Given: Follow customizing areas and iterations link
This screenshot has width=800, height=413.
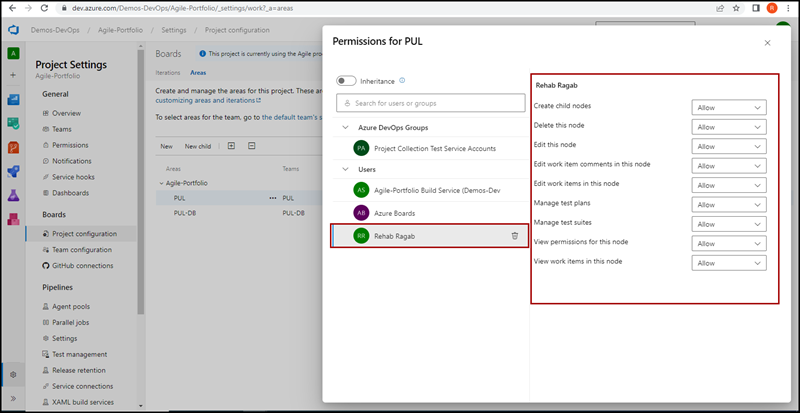Looking at the screenshot, I should coord(208,101).
